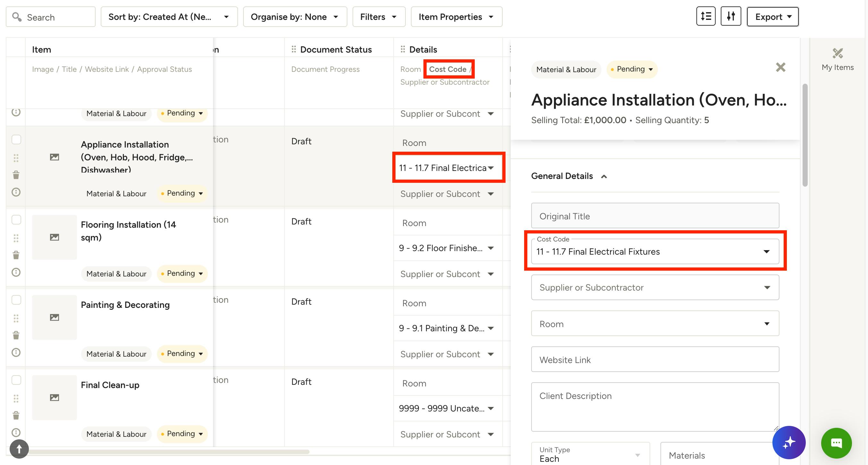Open the Filters menu

[379, 17]
